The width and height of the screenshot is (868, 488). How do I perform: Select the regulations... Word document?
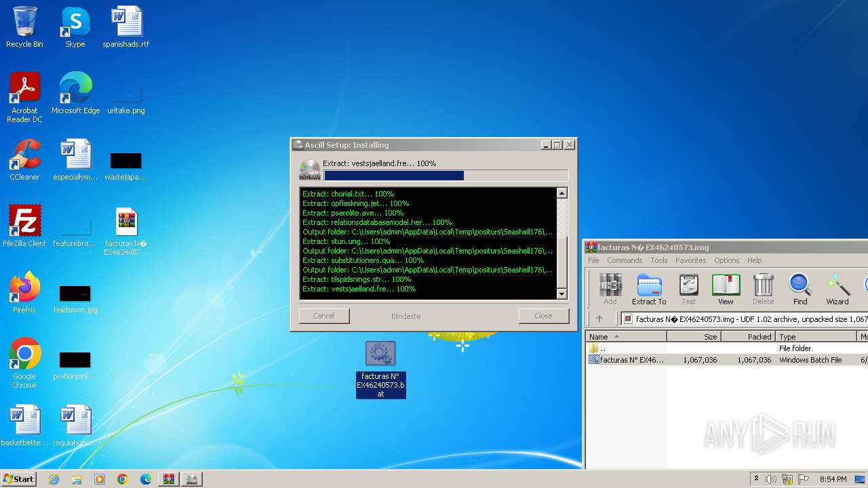click(75, 426)
